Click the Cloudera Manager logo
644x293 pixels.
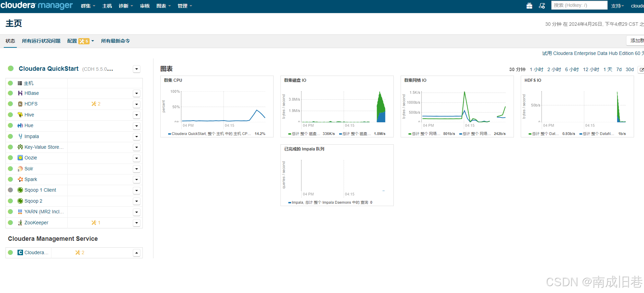37,5
